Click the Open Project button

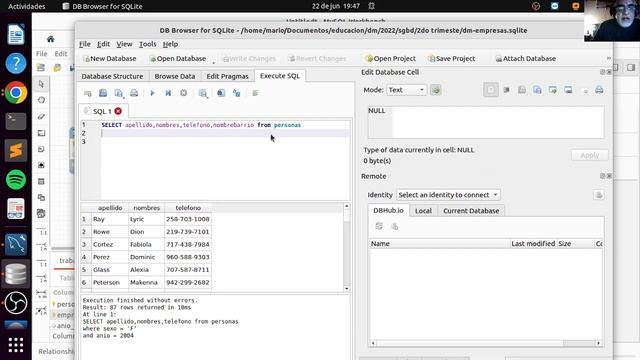[391, 58]
